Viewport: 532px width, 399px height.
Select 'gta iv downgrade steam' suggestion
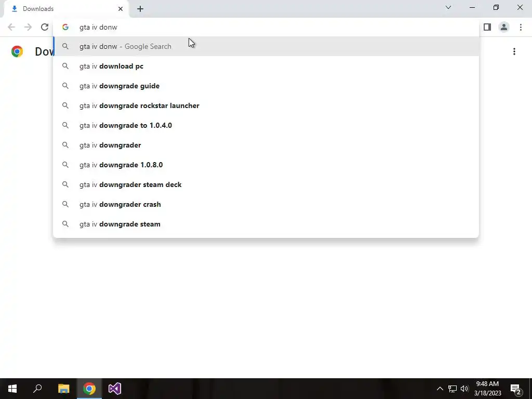[266, 224]
